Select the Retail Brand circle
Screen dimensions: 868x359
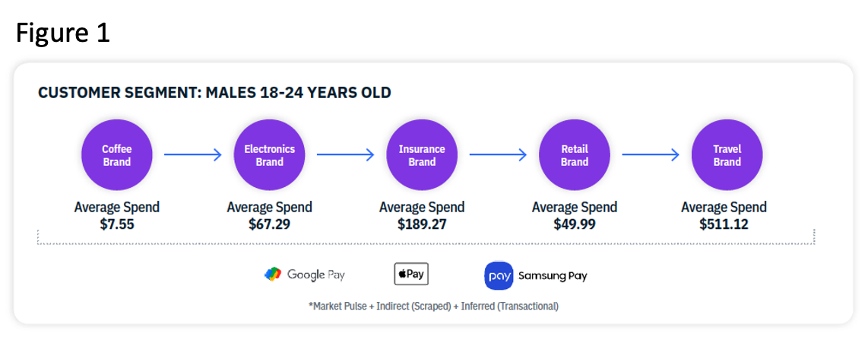point(575,155)
